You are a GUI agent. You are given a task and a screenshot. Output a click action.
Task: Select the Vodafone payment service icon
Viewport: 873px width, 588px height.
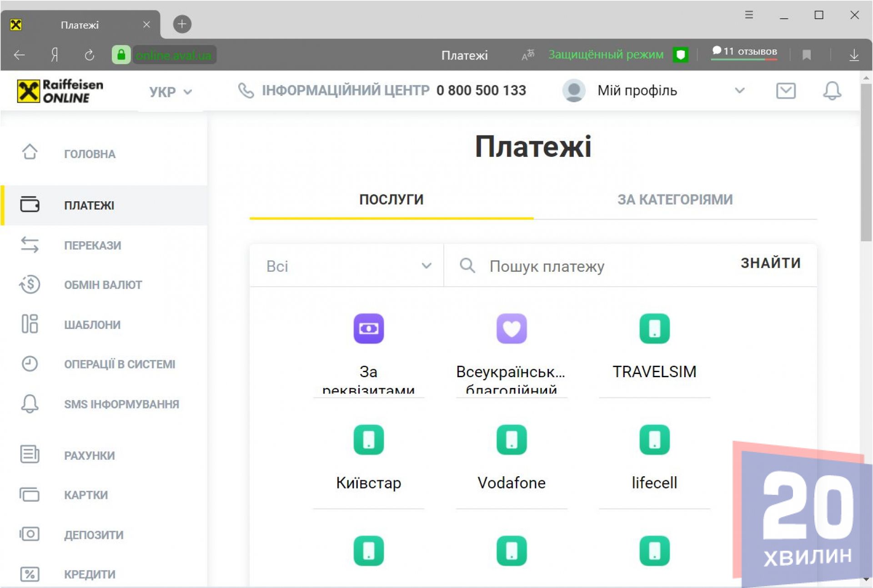point(511,440)
